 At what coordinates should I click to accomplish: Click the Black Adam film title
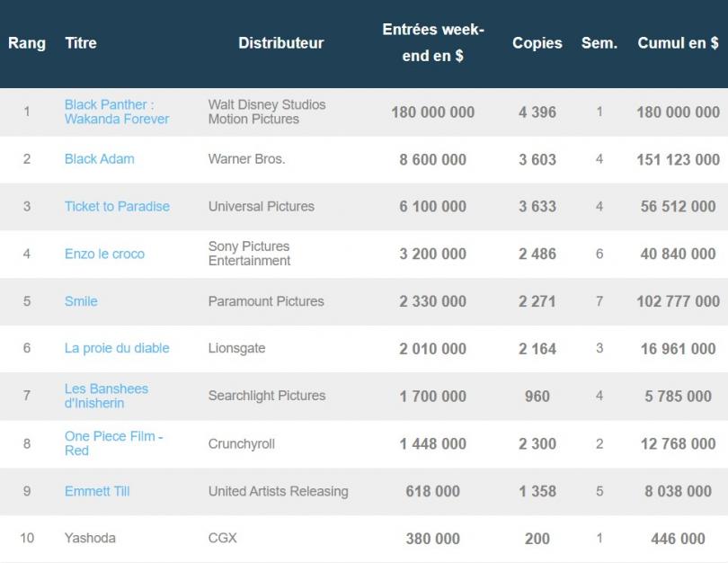coord(99,159)
